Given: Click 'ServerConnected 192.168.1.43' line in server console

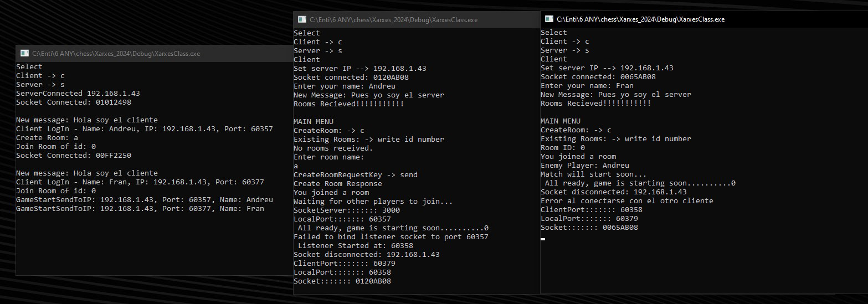Looking at the screenshot, I should click(78, 93).
